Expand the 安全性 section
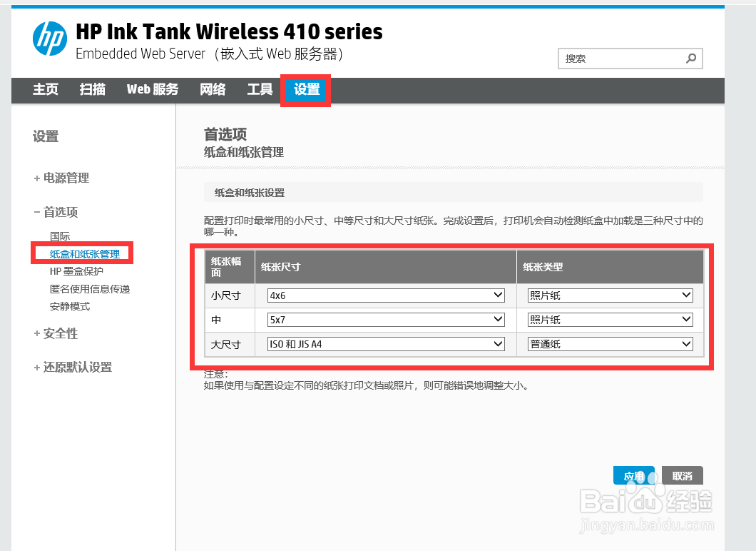 [x=56, y=333]
